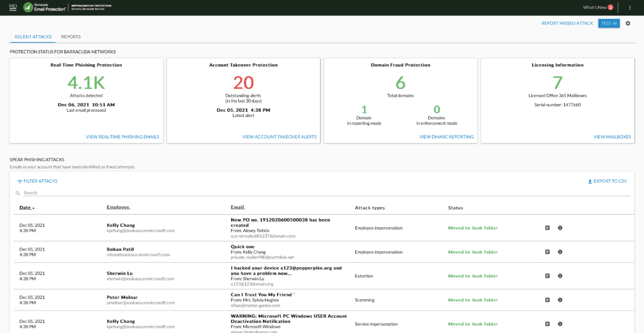Click the Scamming attack type cell
Image resolution: width=644 pixels, height=333 pixels.
[x=365, y=300]
